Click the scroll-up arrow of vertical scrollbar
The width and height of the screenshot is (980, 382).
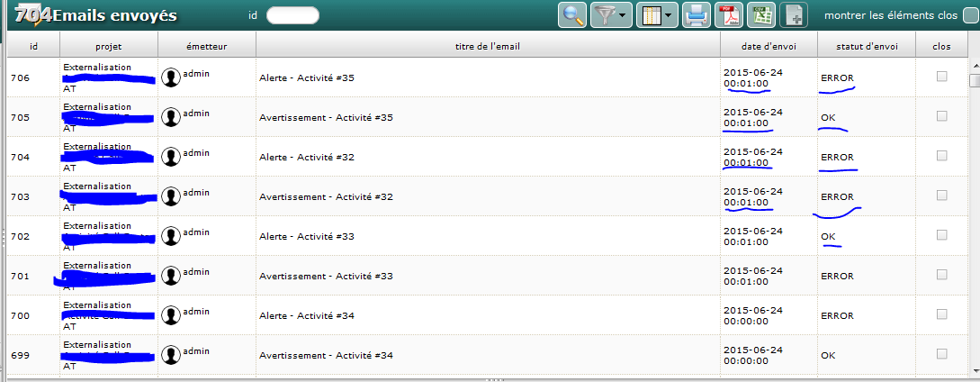(974, 65)
